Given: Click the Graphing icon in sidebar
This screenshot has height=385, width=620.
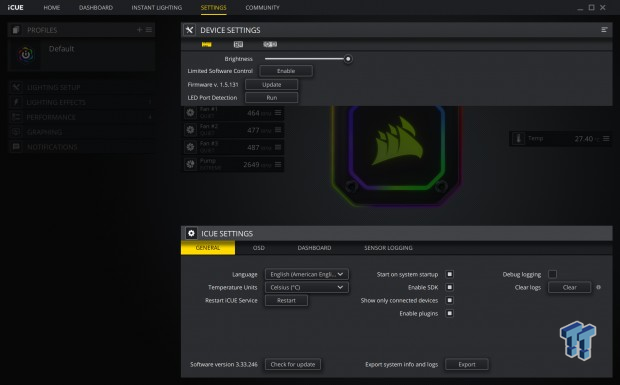Looking at the screenshot, I should pos(16,132).
